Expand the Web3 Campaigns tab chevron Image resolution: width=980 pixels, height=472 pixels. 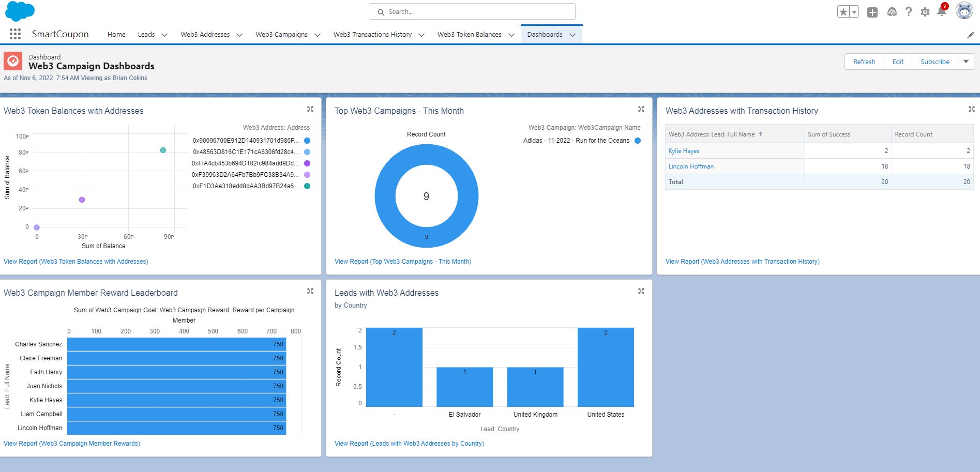point(317,35)
